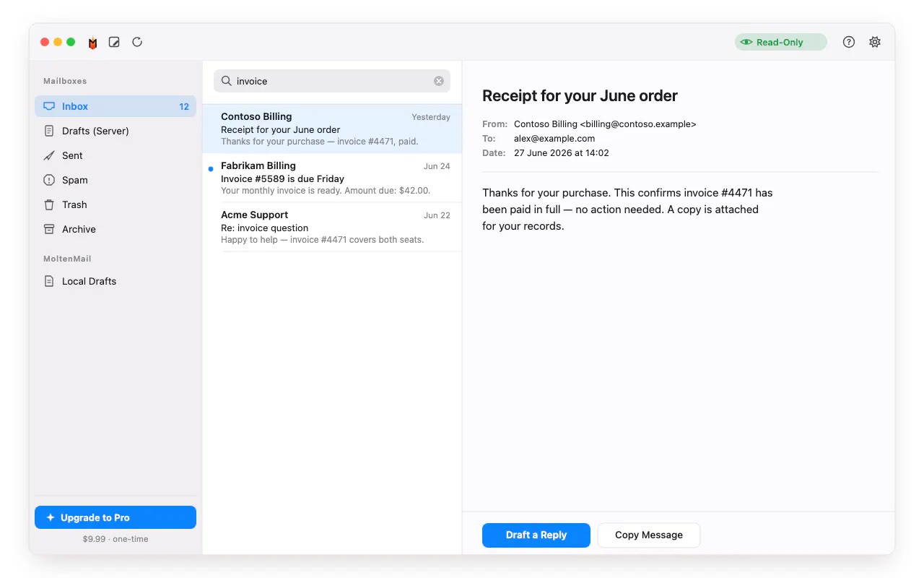Click the Archive box icon

[x=49, y=229]
